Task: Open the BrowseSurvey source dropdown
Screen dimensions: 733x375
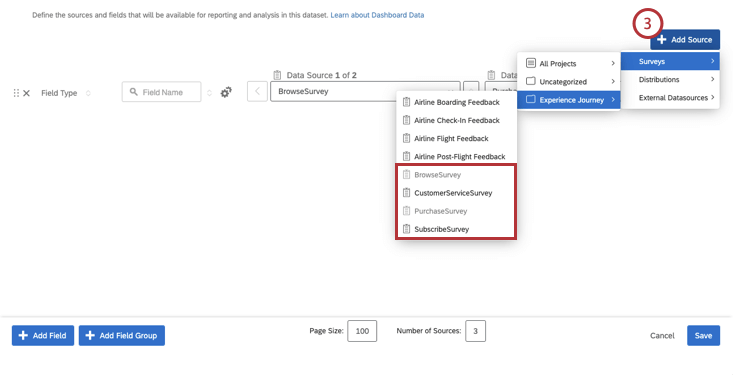Action: pos(365,91)
